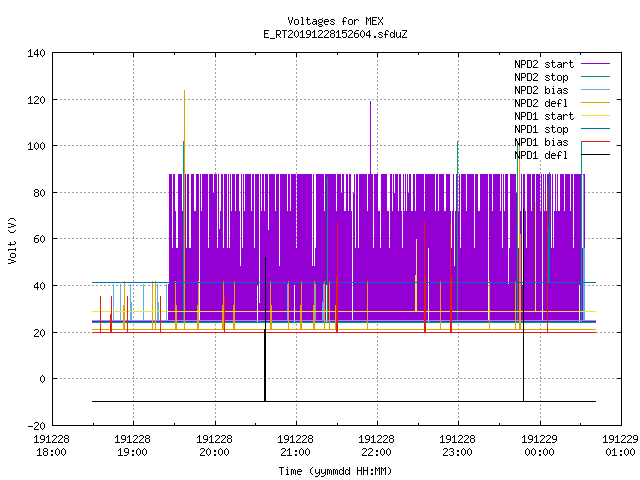Click the NPD2 defl legend label

[x=541, y=103]
